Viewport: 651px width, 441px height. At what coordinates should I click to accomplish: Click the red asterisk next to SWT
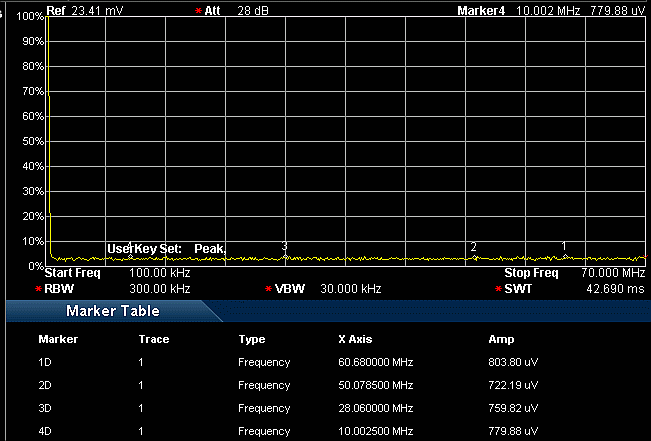point(498,289)
